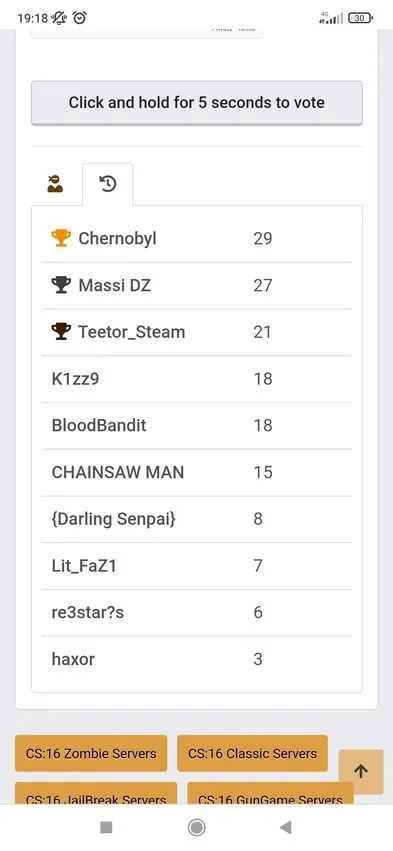Open CS:16 GunGame Servers link

[x=270, y=793]
